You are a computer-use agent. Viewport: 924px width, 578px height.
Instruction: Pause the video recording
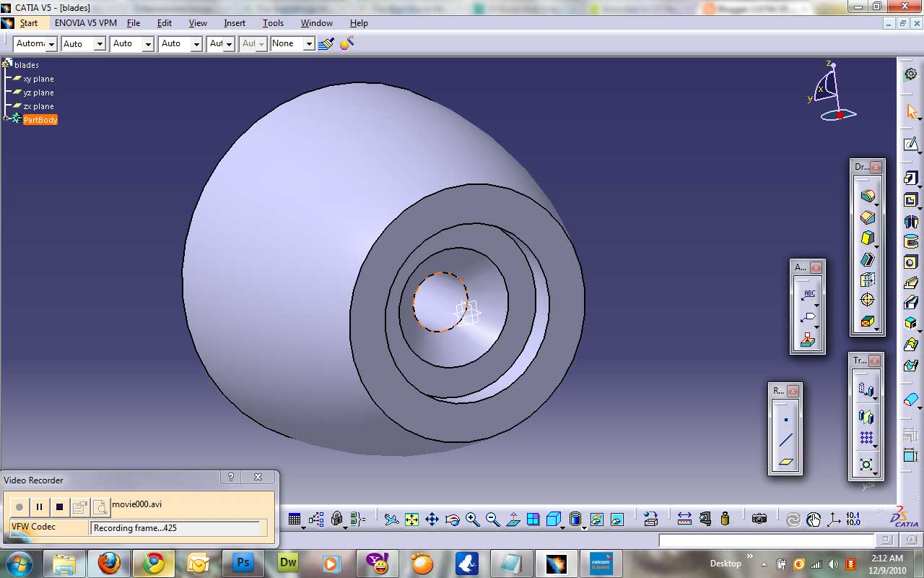(x=39, y=506)
